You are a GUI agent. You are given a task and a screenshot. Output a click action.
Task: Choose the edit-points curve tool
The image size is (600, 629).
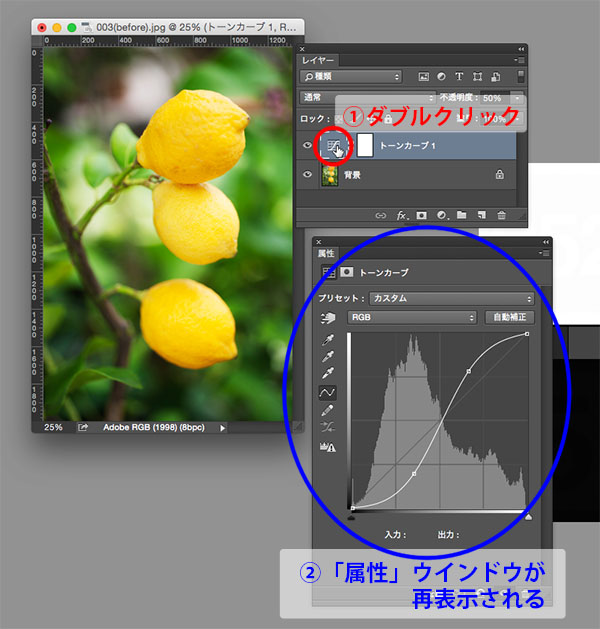click(327, 392)
